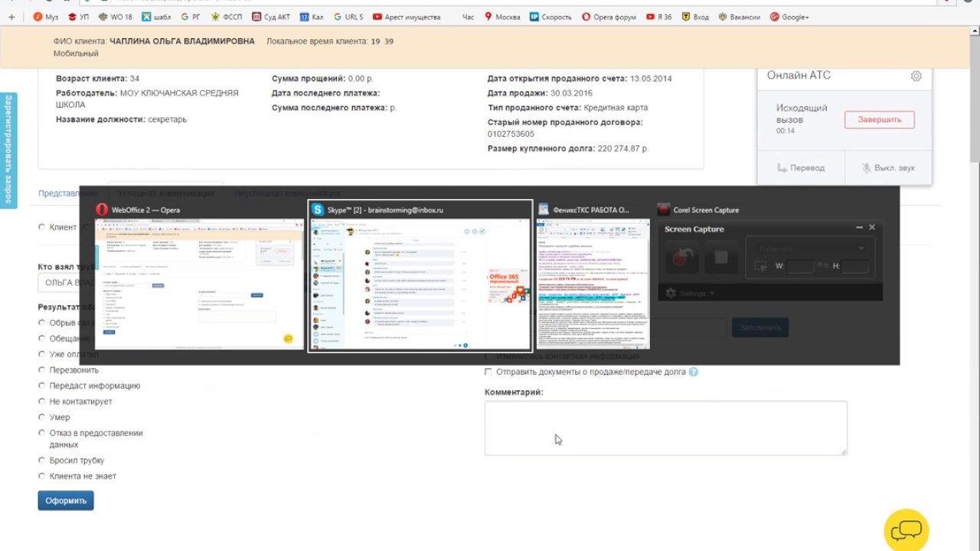Select the Перезвонить result option
The width and height of the screenshot is (980, 551).
point(42,370)
